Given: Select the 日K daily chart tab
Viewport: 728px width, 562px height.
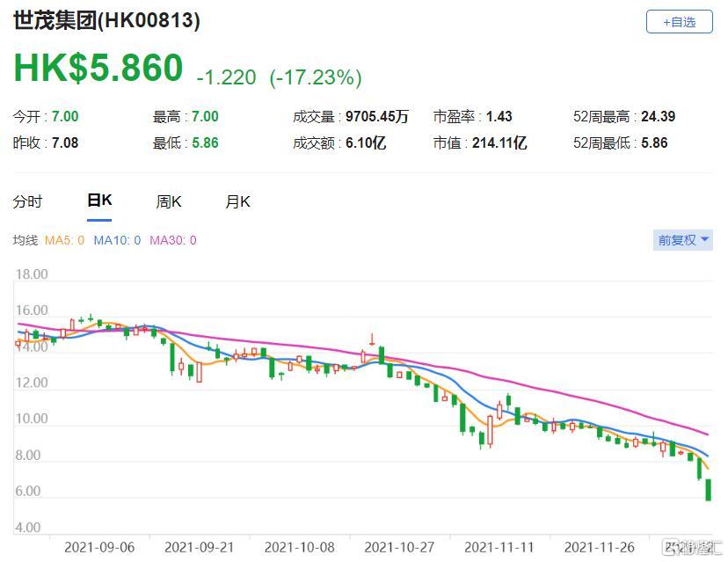Looking at the screenshot, I should tap(99, 201).
